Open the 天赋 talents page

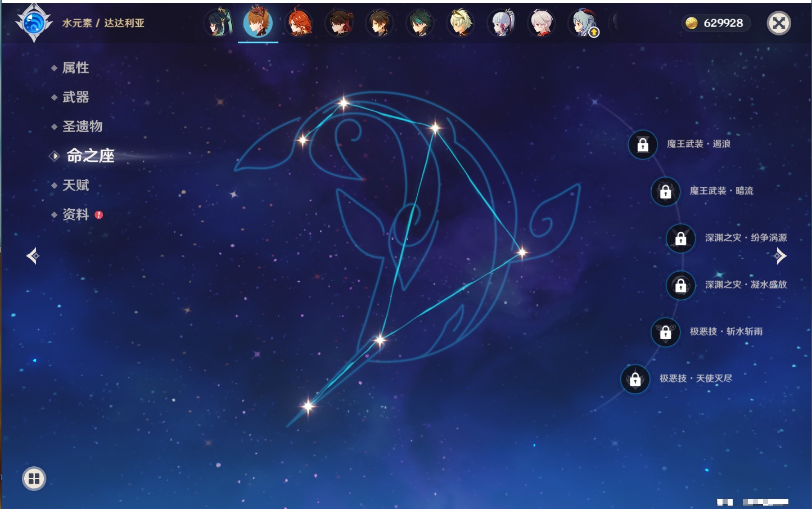pyautogui.click(x=75, y=185)
